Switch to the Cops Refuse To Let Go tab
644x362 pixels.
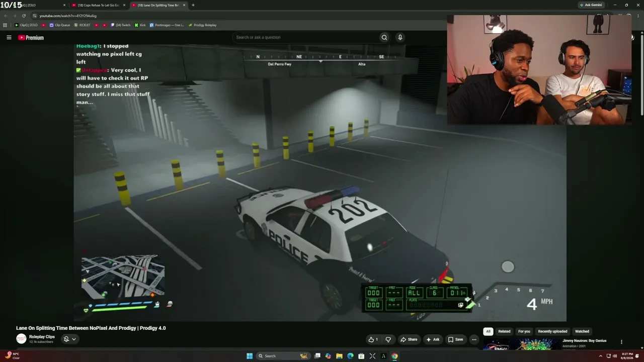[98, 5]
